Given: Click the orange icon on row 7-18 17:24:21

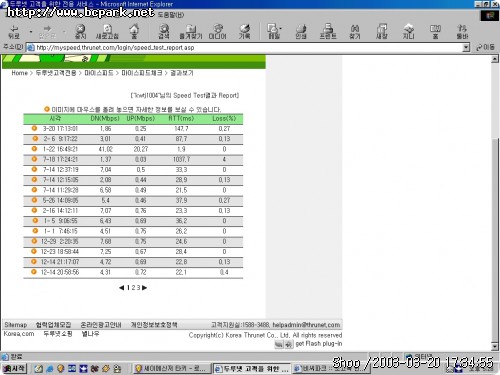Looking at the screenshot, I should point(34,159).
